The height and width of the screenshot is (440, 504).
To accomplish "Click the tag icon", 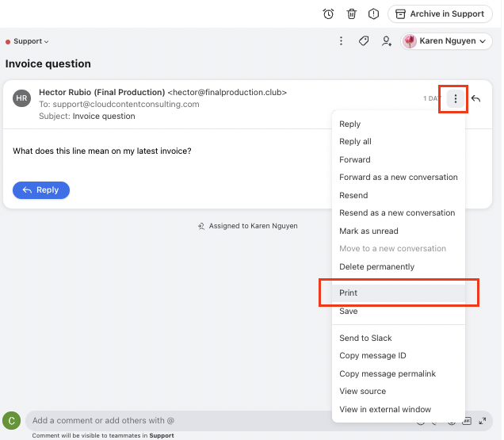I will (x=364, y=41).
